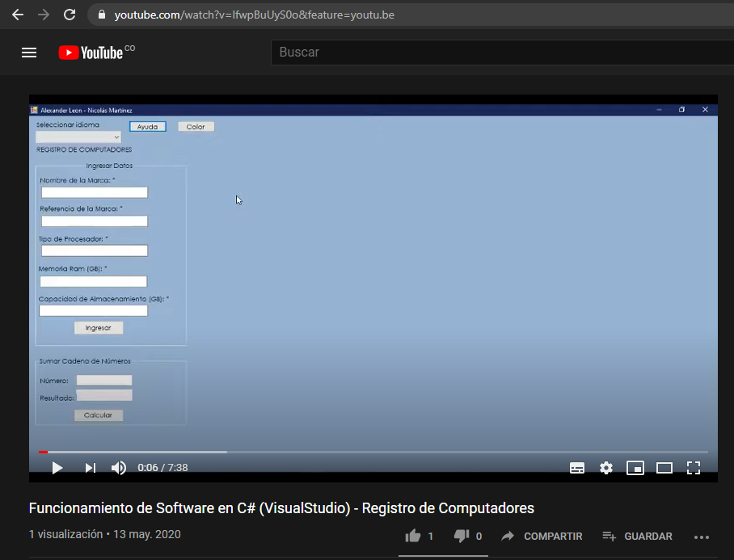Switch the player to theater mode
Screen dimensions: 734x560
pos(664,467)
